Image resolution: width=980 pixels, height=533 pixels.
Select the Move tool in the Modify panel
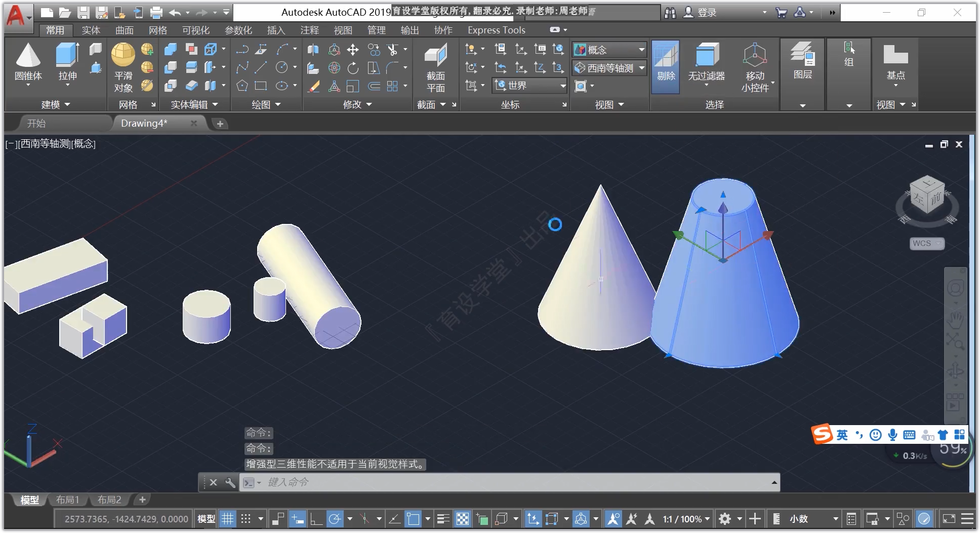353,50
